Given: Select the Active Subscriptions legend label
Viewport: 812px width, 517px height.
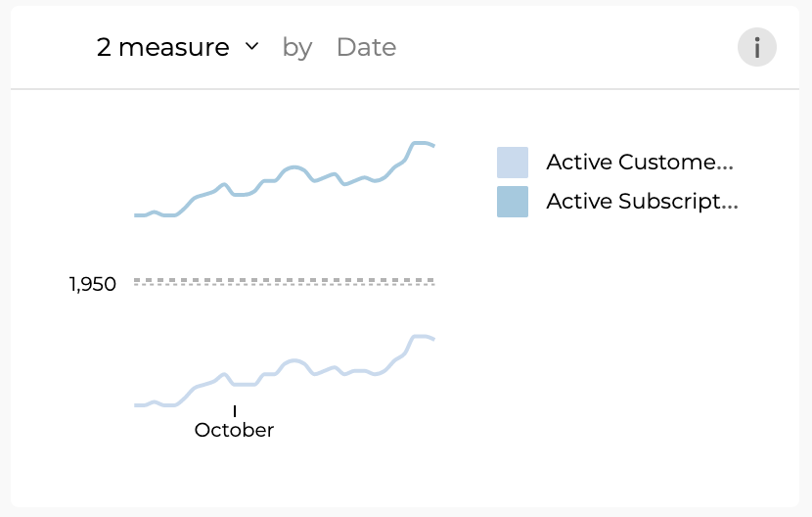Looking at the screenshot, I should (x=642, y=201).
